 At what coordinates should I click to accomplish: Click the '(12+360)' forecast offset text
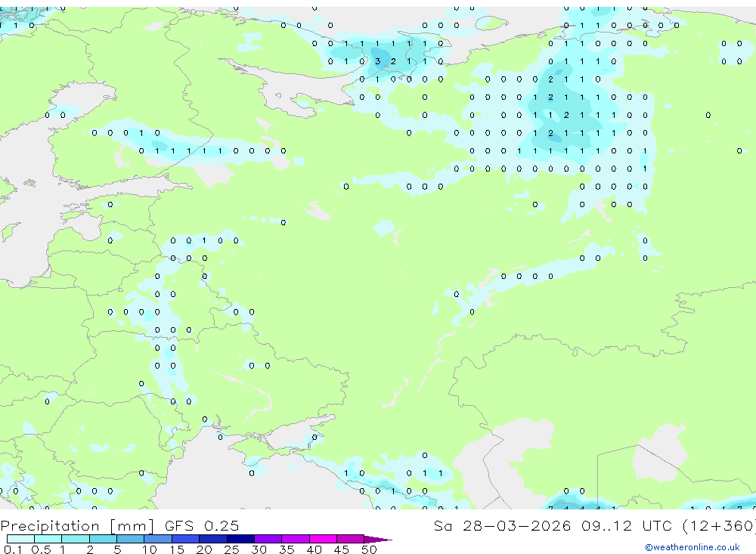coord(720,525)
